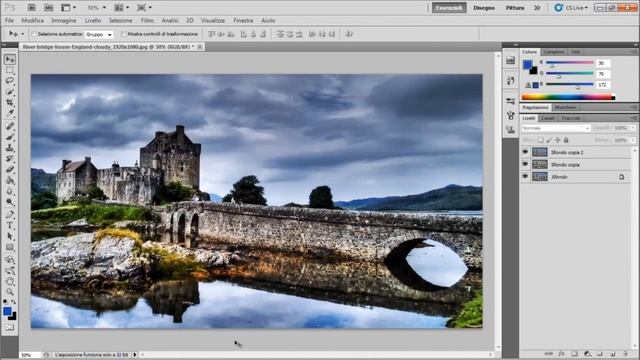Select the Blur tool
The image size is (640, 360).
tap(10, 191)
